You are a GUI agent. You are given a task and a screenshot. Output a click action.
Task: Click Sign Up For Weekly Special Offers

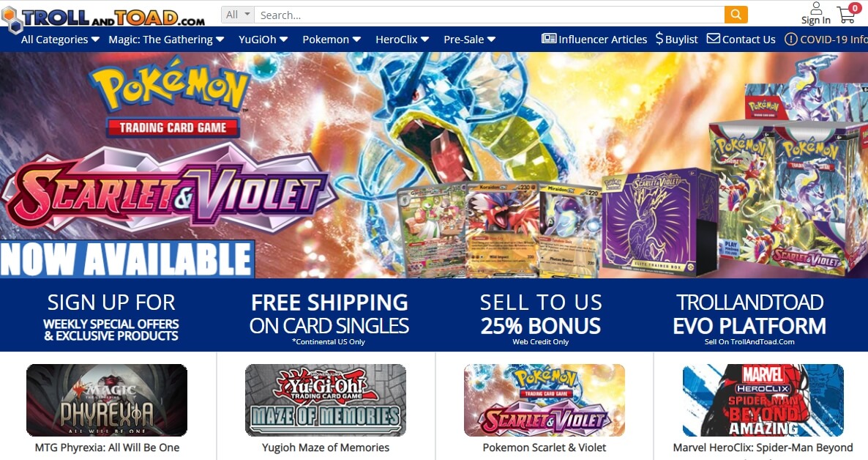pos(111,316)
